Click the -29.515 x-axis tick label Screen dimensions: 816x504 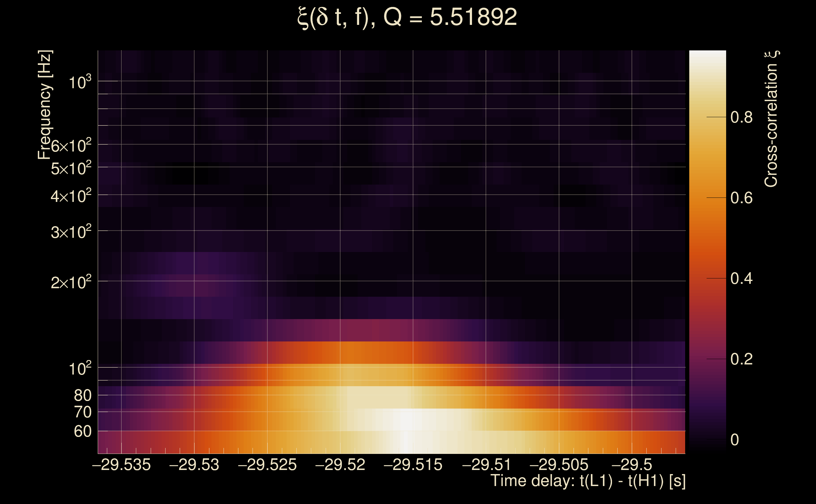pyautogui.click(x=413, y=465)
